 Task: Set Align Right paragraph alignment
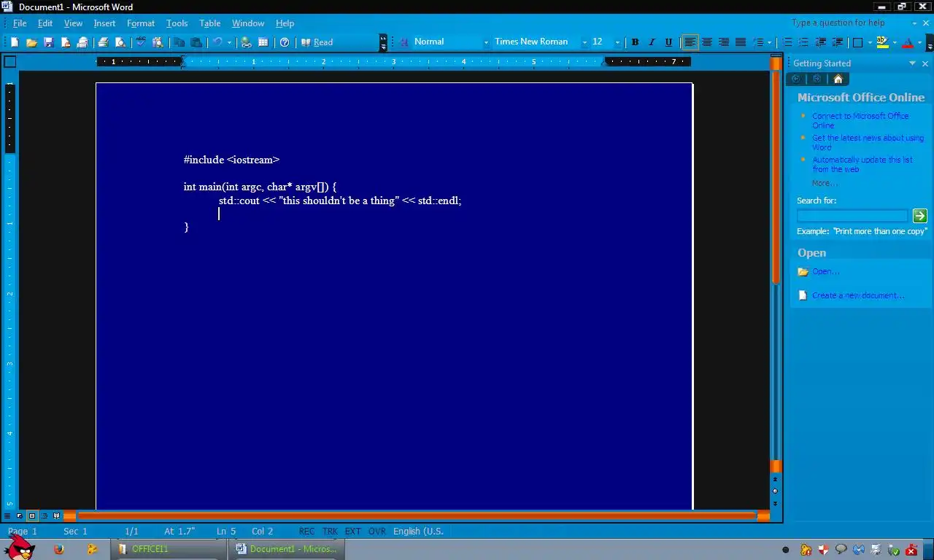[723, 42]
